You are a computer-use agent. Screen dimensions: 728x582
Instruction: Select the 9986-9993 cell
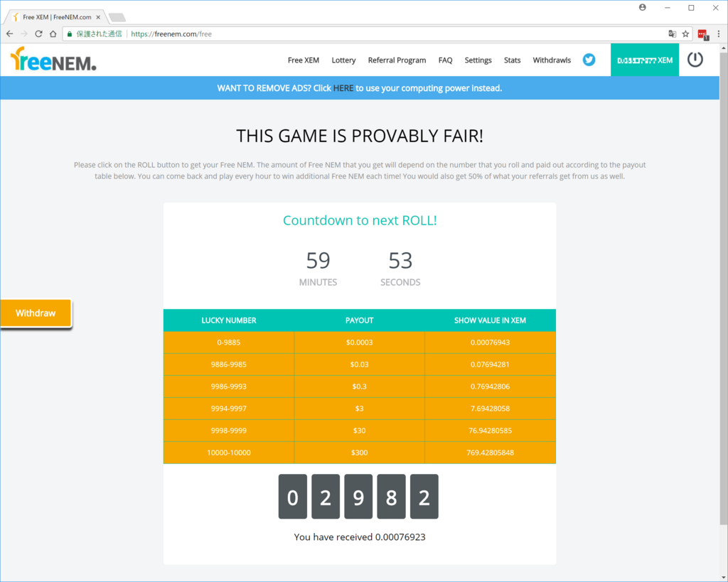pyautogui.click(x=228, y=387)
